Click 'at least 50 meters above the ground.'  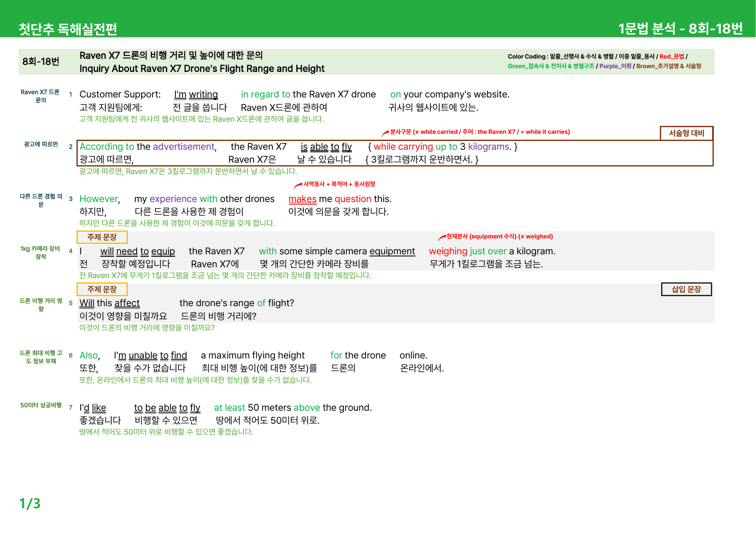pyautogui.click(x=293, y=408)
